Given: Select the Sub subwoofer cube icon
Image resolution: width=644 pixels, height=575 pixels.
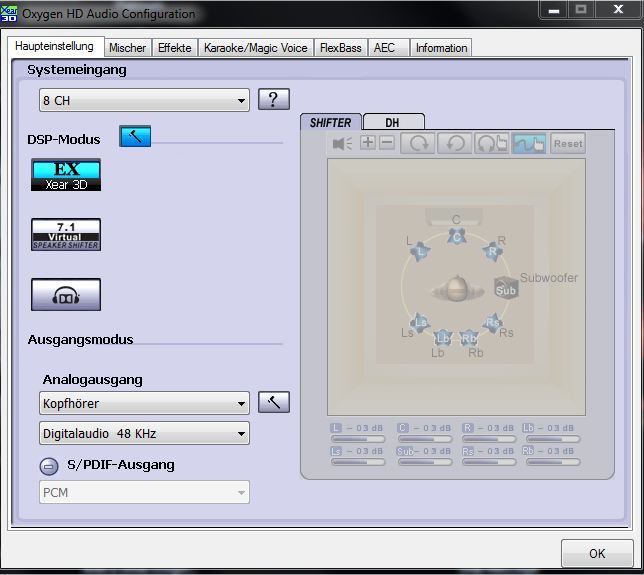Looking at the screenshot, I should [506, 288].
